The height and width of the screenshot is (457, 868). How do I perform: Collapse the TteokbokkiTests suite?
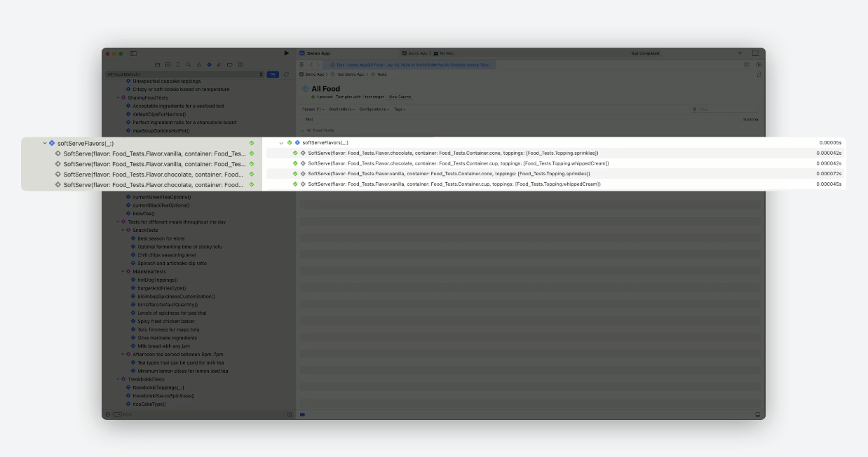click(118, 379)
